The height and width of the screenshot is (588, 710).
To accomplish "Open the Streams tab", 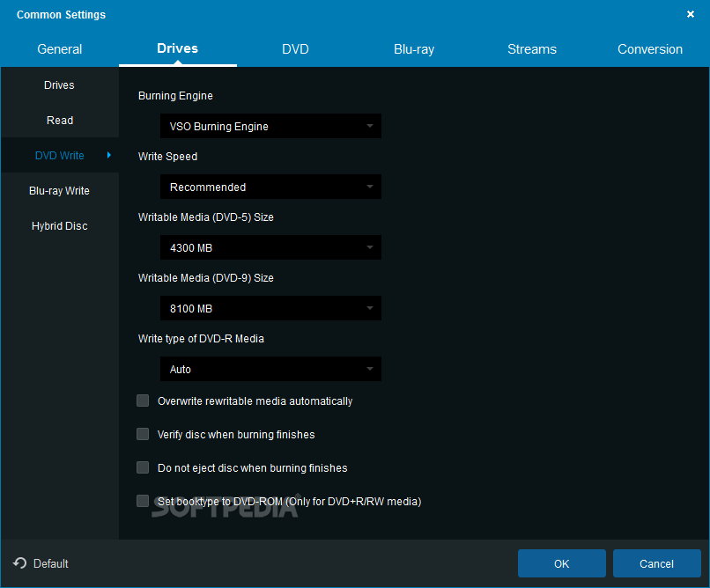I will (531, 48).
